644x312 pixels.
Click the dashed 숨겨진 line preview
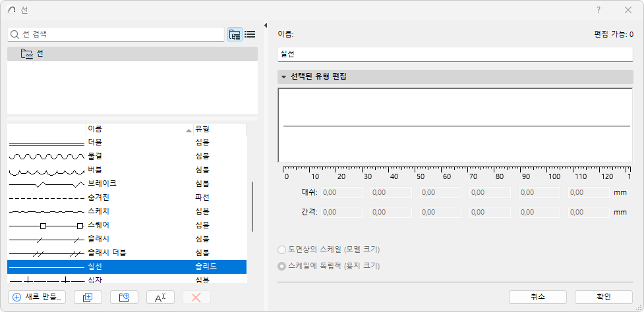click(46, 198)
